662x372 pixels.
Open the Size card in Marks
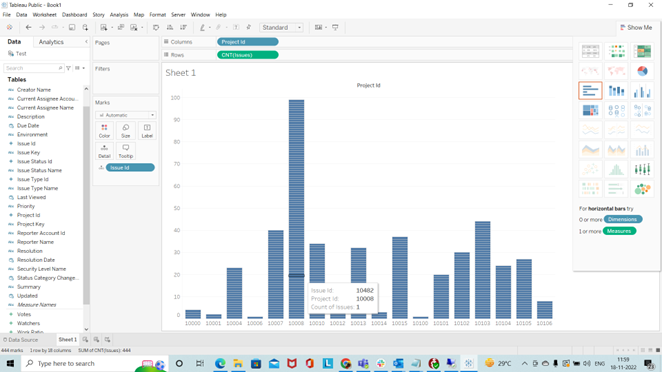coord(125,131)
